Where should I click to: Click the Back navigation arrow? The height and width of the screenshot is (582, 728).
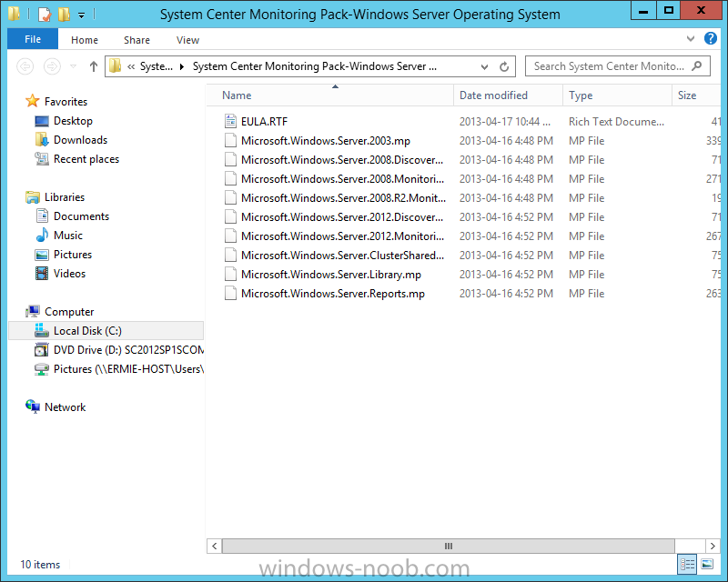pyautogui.click(x=25, y=66)
